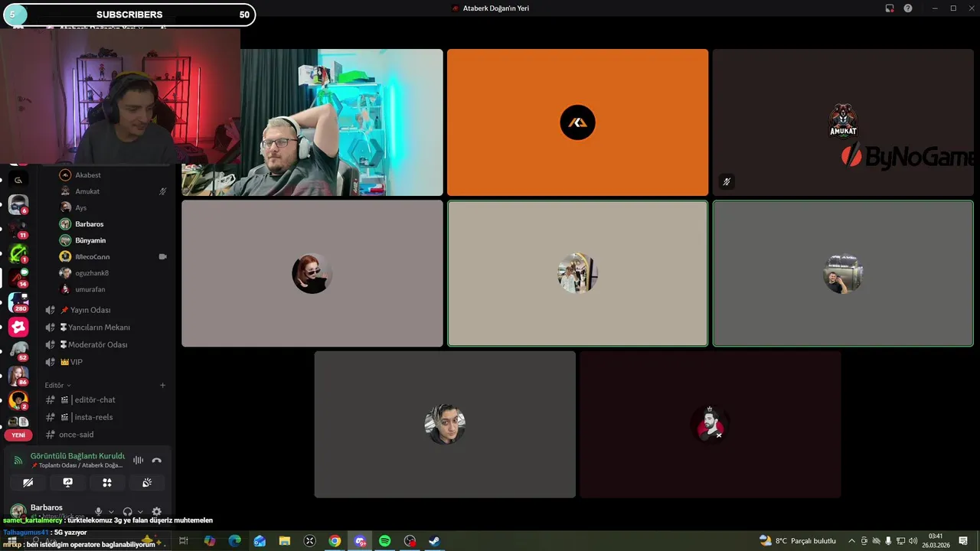The image size is (980, 551).
Task: Open Google Chrome from taskbar
Action: pyautogui.click(x=335, y=541)
